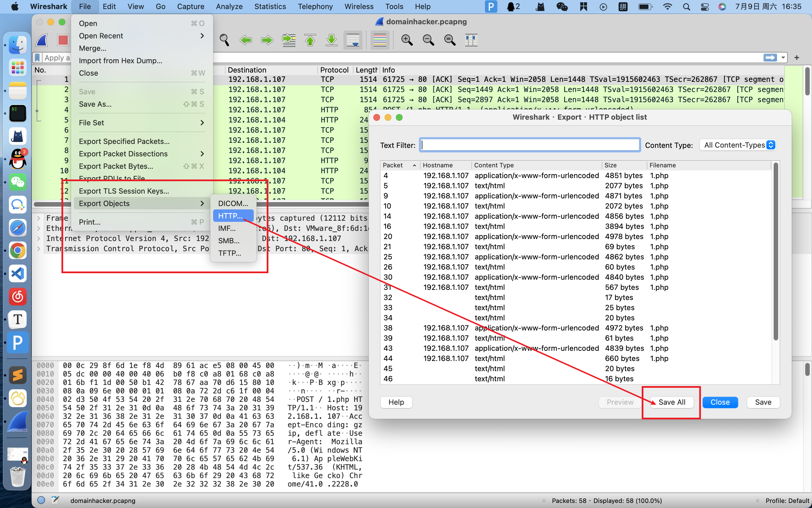Select Export Specified Packets... menu item
The width and height of the screenshot is (812, 508).
[x=142, y=141]
